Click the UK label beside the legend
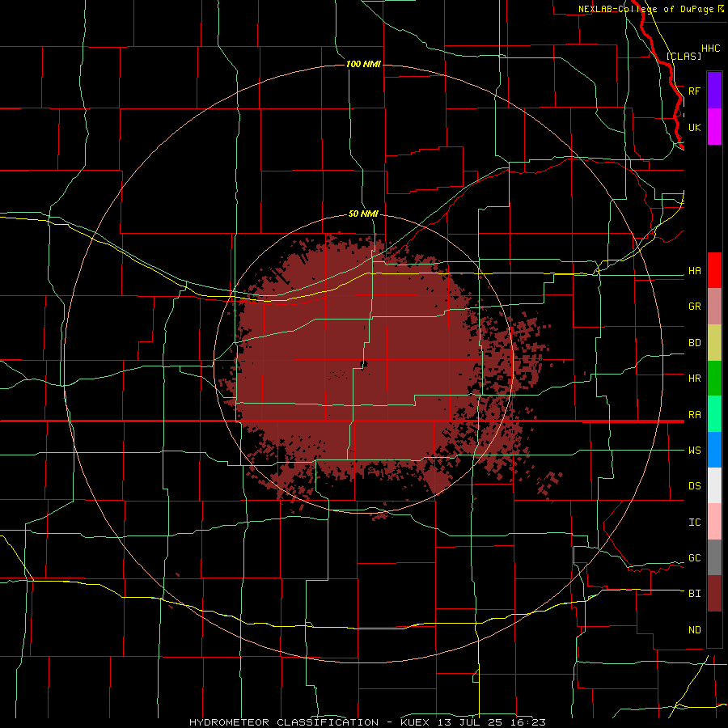Screen dimensions: 728x728 click(694, 127)
